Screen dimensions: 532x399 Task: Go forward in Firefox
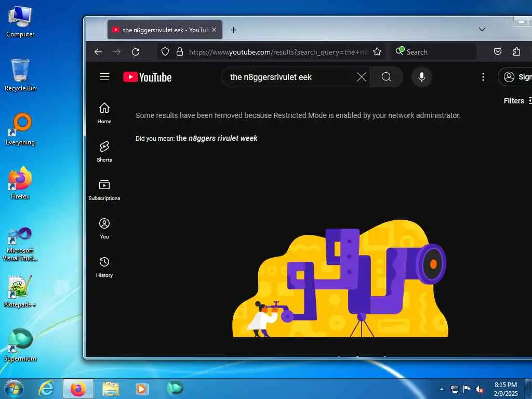tap(117, 51)
